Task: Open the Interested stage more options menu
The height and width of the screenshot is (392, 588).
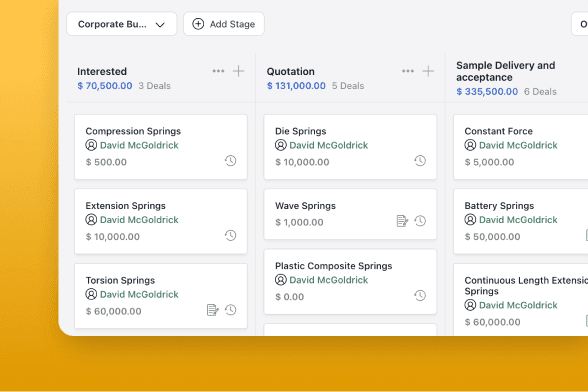Action: (218, 71)
